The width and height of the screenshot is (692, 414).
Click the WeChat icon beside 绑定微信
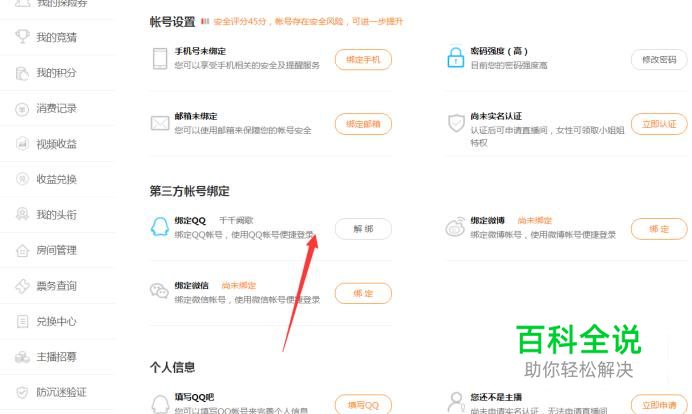[x=159, y=292]
